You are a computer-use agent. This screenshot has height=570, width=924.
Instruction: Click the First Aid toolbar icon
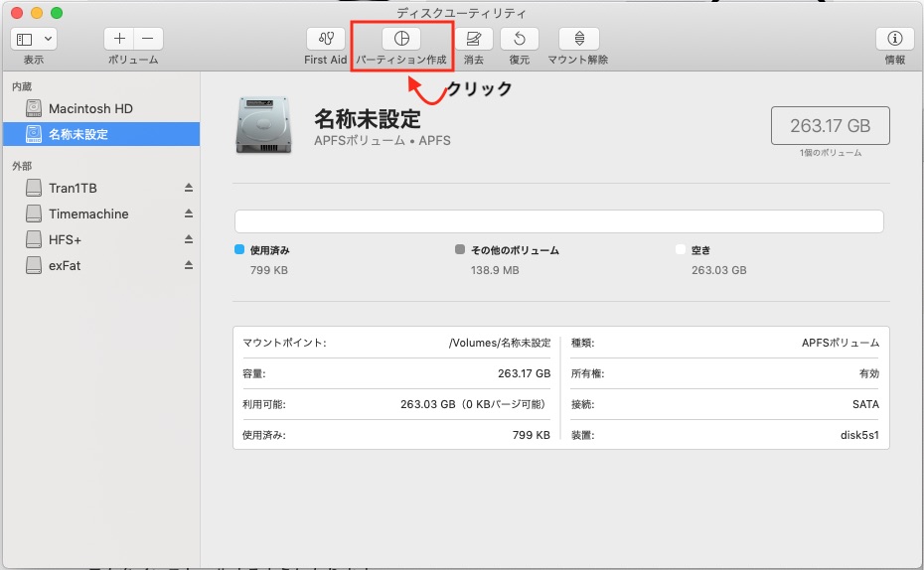325,39
